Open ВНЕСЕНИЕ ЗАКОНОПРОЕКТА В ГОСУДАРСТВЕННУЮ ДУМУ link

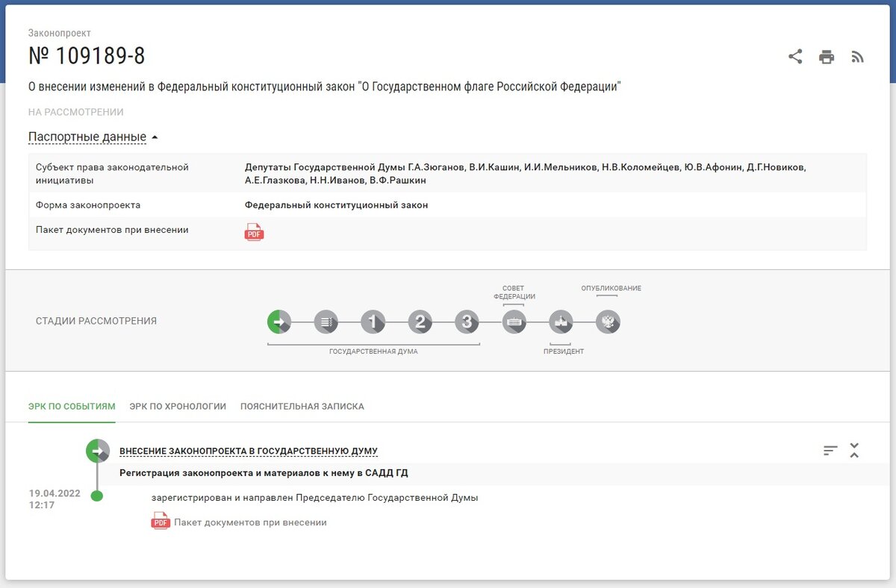[249, 451]
